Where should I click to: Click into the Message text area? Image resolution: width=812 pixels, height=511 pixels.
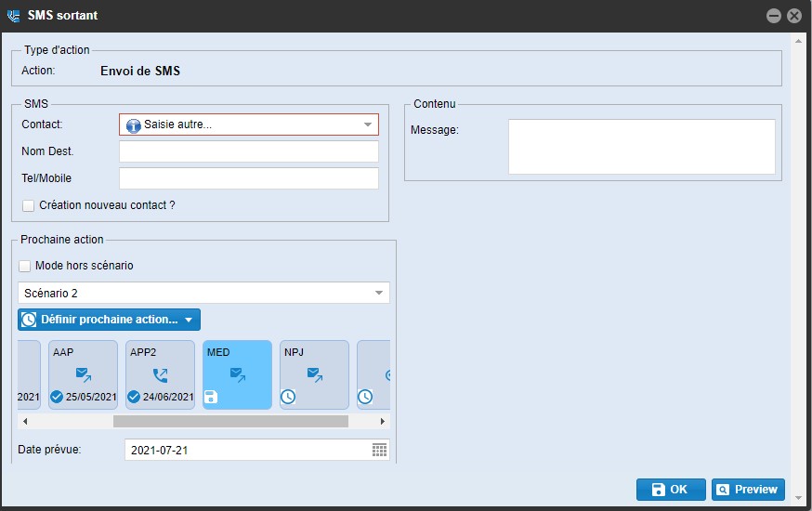641,147
